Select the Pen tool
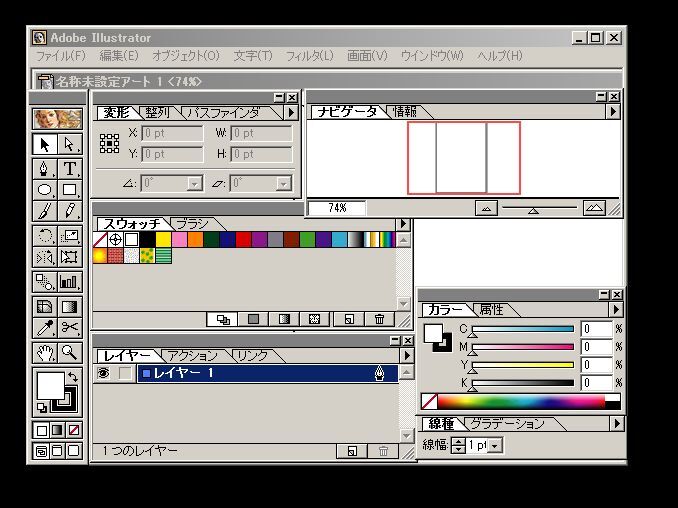Screen dimensions: 678x508 45,169
